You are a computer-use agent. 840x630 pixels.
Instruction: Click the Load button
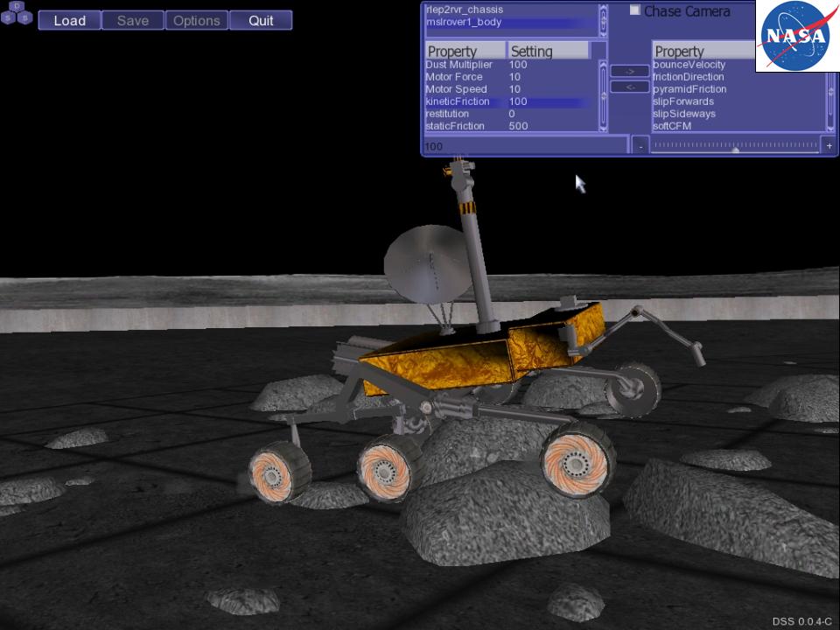(x=69, y=20)
